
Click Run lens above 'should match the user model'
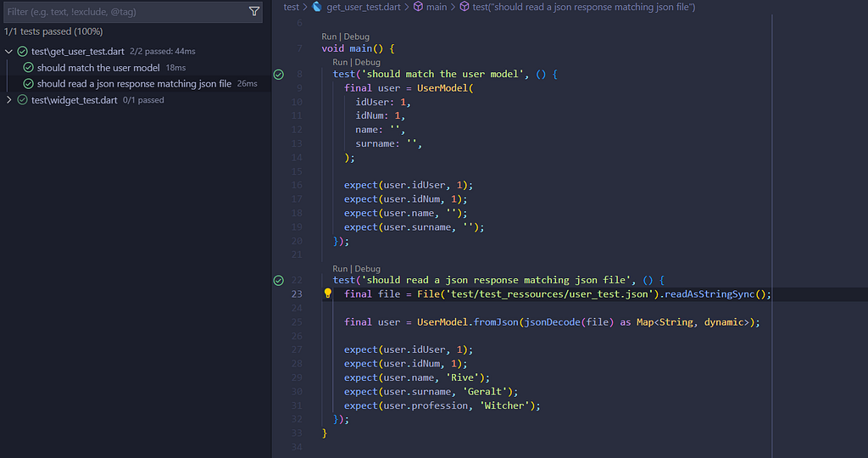[x=340, y=62]
